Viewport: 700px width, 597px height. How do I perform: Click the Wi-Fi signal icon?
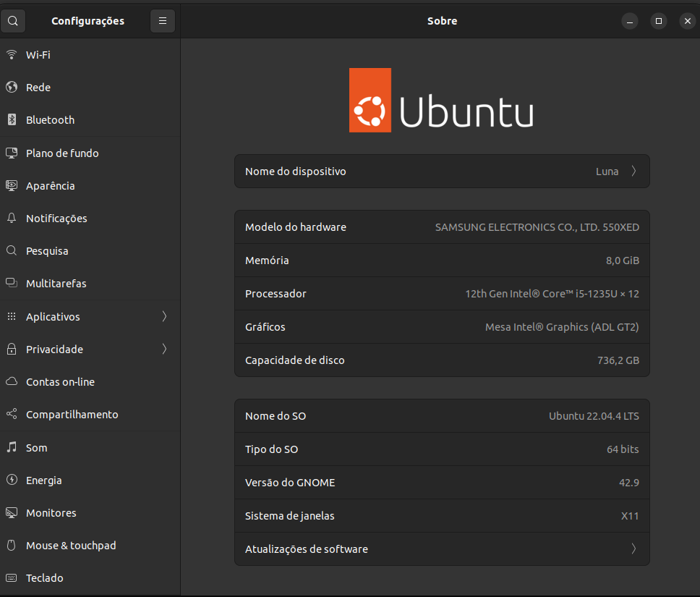[12, 54]
